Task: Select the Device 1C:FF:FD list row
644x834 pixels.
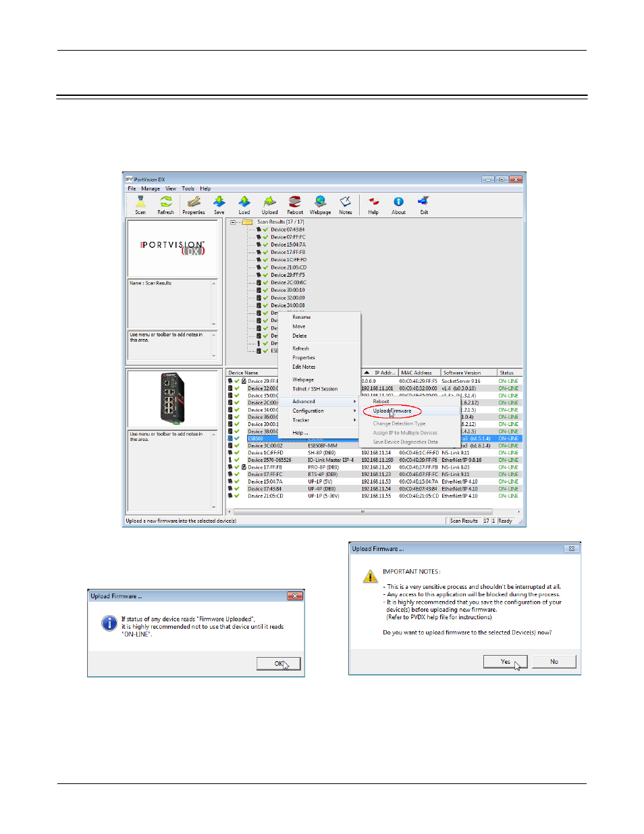Action: 373,452
